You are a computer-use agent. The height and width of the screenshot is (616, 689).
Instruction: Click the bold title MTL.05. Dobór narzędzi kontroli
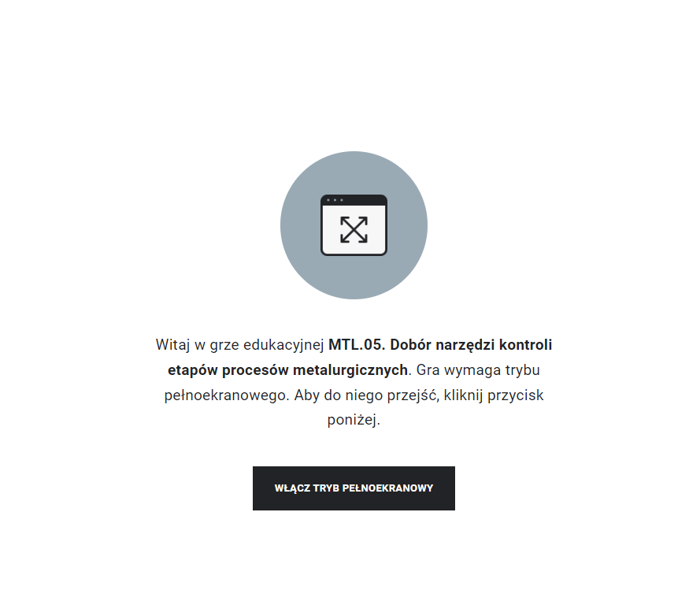click(x=440, y=345)
